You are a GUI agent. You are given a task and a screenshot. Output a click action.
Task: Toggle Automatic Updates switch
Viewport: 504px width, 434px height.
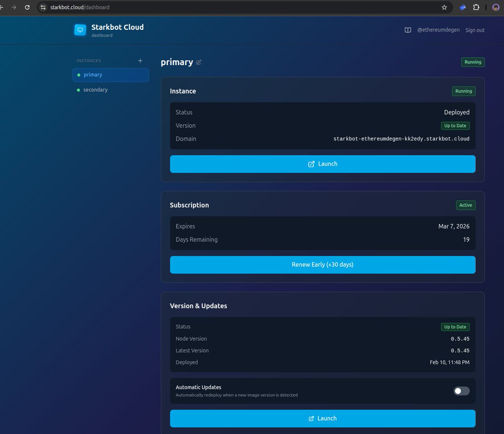point(462,391)
